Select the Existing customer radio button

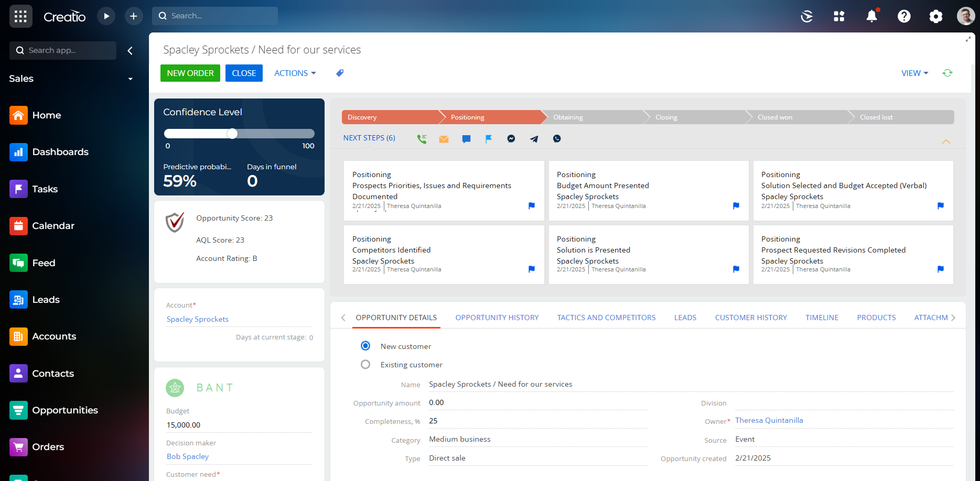tap(365, 364)
